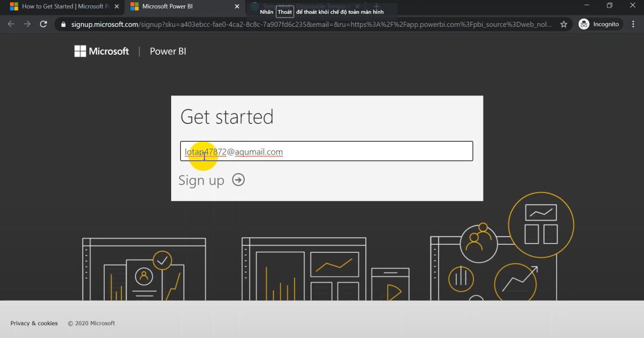Image resolution: width=644 pixels, height=338 pixels.
Task: Click the Sign up text link
Action: (201, 180)
